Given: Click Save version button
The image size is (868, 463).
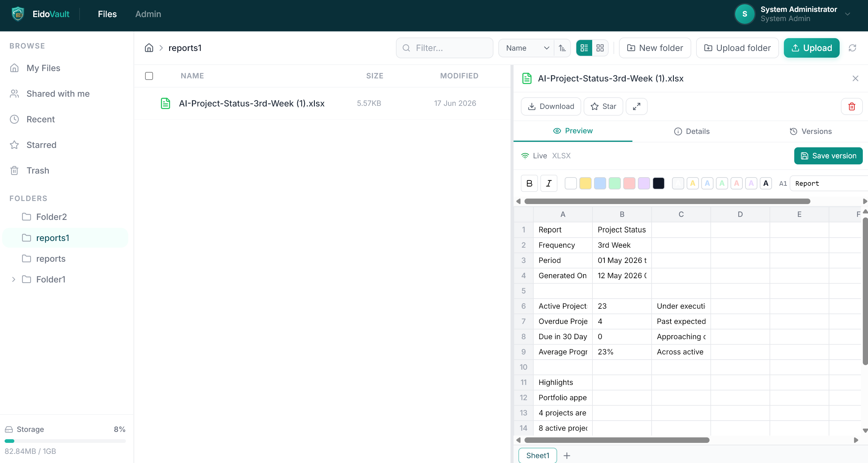Looking at the screenshot, I should pyautogui.click(x=828, y=156).
